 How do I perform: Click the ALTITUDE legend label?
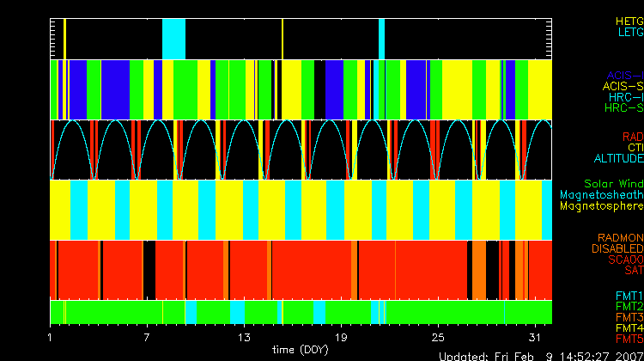click(618, 159)
